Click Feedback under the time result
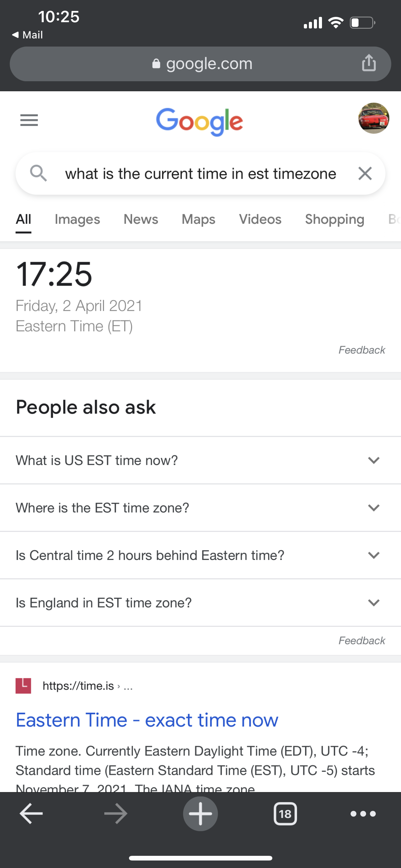Viewport: 401px width, 868px height. (x=362, y=350)
